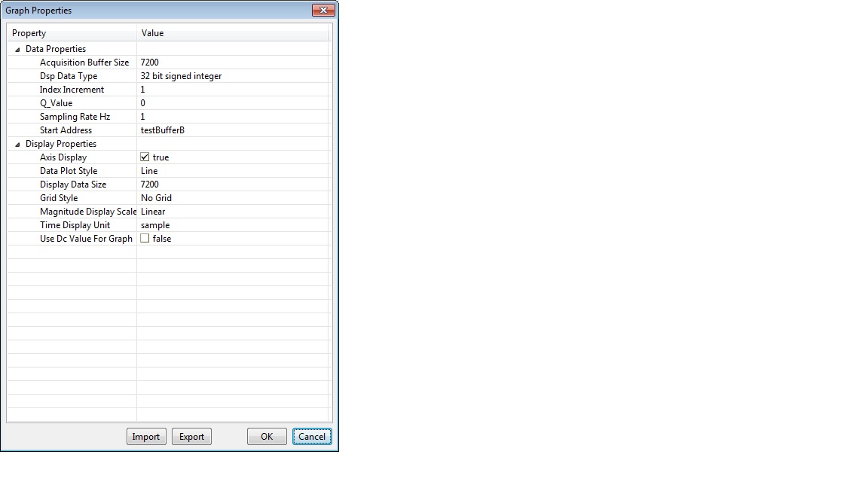The width and height of the screenshot is (868, 488).
Task: Edit the Q_Value field
Action: click(x=234, y=103)
